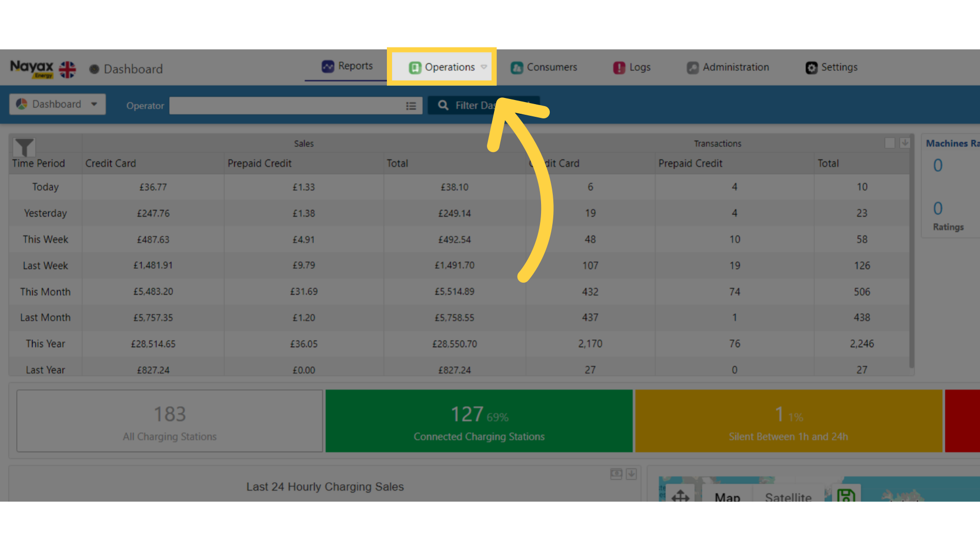Click the funnel filter icon above Time Period
This screenshot has height=551, width=980.
(x=24, y=147)
